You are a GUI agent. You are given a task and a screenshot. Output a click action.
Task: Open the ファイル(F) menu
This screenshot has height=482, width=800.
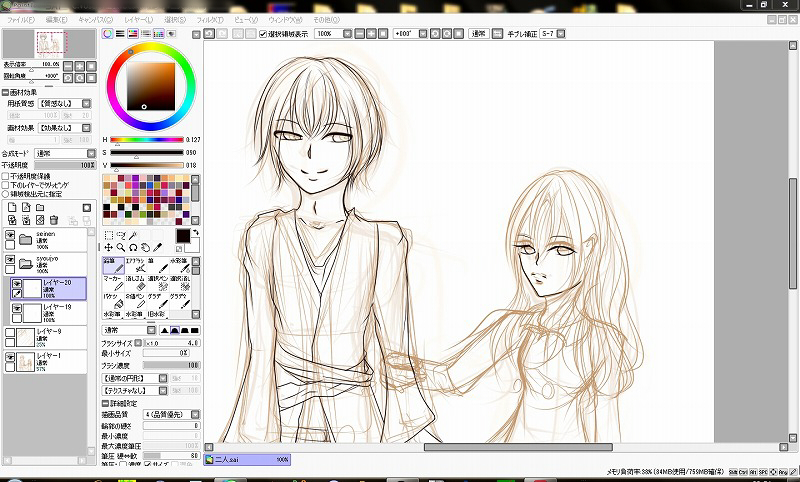[20, 20]
